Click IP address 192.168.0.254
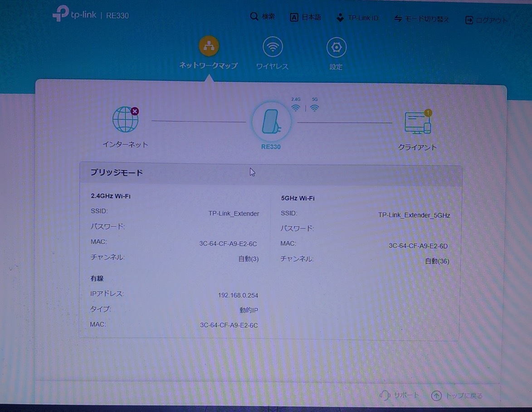 [238, 295]
